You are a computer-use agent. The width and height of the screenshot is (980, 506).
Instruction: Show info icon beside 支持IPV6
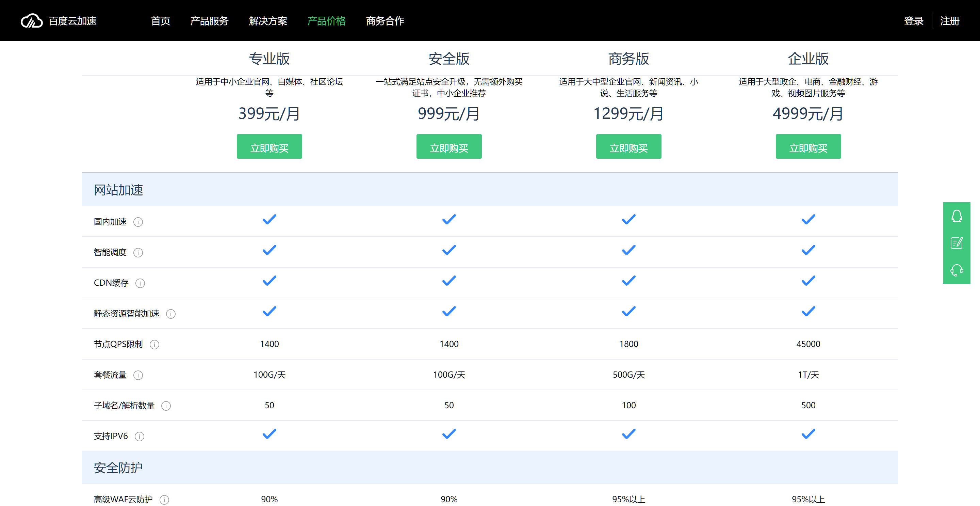tap(140, 436)
